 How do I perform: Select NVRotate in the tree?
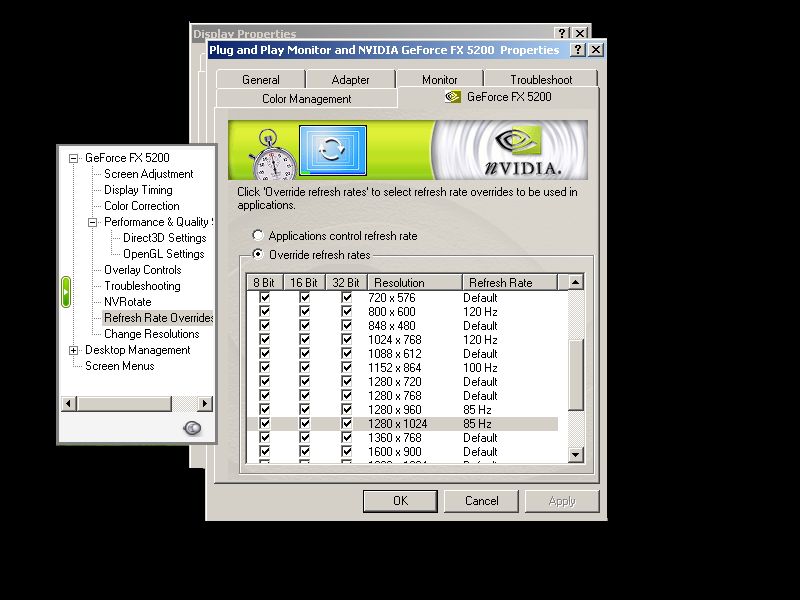pyautogui.click(x=128, y=302)
